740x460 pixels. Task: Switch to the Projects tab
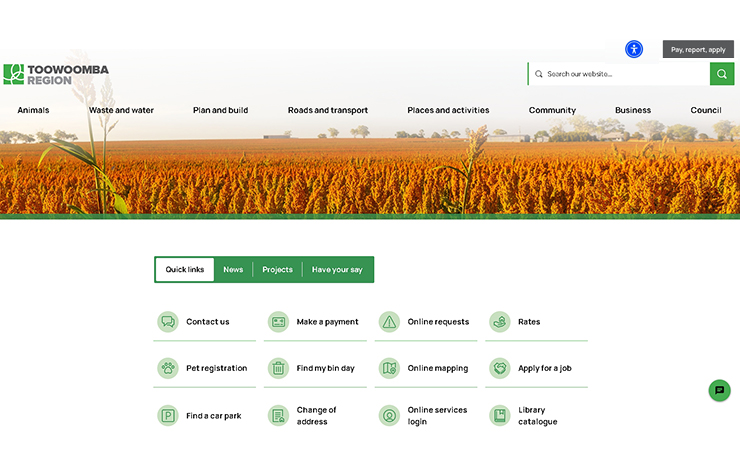click(x=278, y=269)
